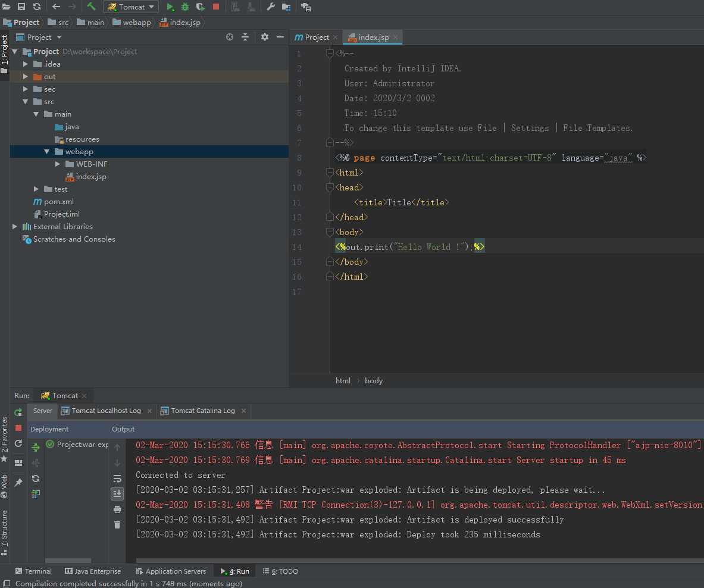Image resolution: width=704 pixels, height=588 pixels.
Task: Print the console output
Action: 117,509
